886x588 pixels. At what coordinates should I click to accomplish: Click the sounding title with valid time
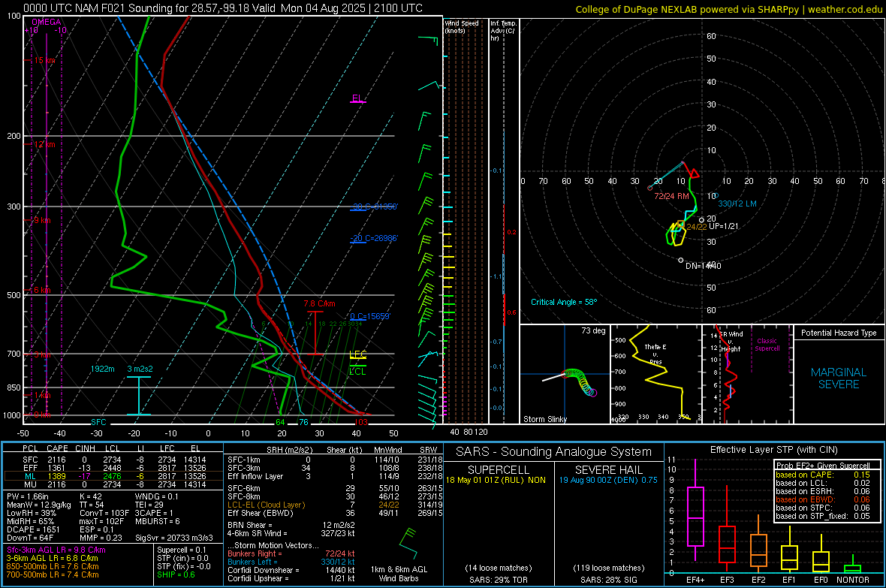(x=223, y=8)
